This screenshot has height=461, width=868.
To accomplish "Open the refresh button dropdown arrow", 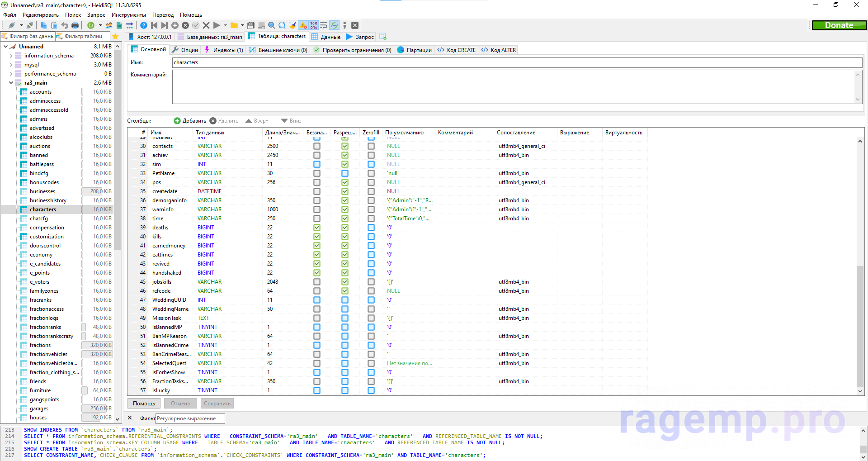I will pos(100,25).
